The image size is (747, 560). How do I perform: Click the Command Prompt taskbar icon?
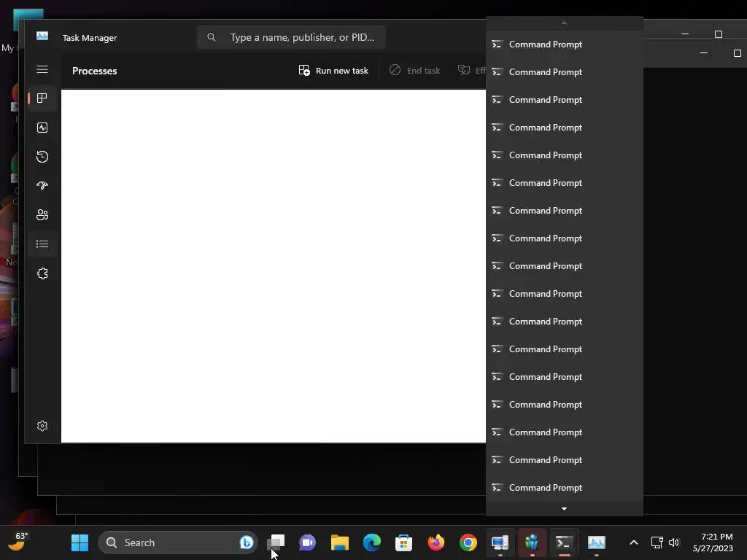[564, 542]
